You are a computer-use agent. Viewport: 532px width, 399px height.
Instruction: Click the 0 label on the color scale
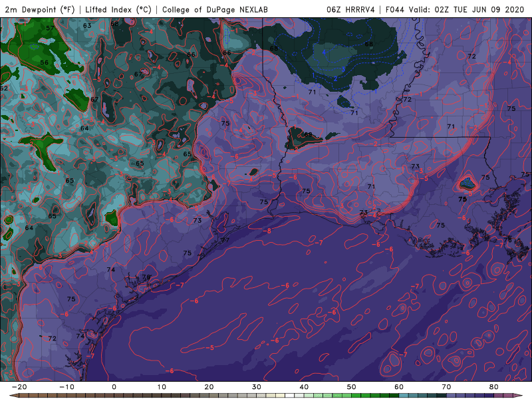[x=114, y=387]
